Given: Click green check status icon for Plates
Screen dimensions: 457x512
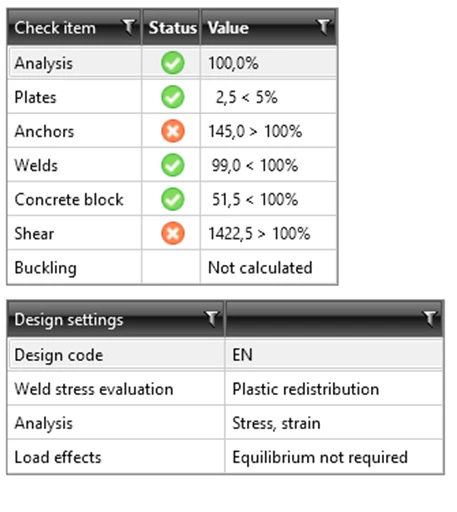Looking at the screenshot, I should (x=173, y=97).
